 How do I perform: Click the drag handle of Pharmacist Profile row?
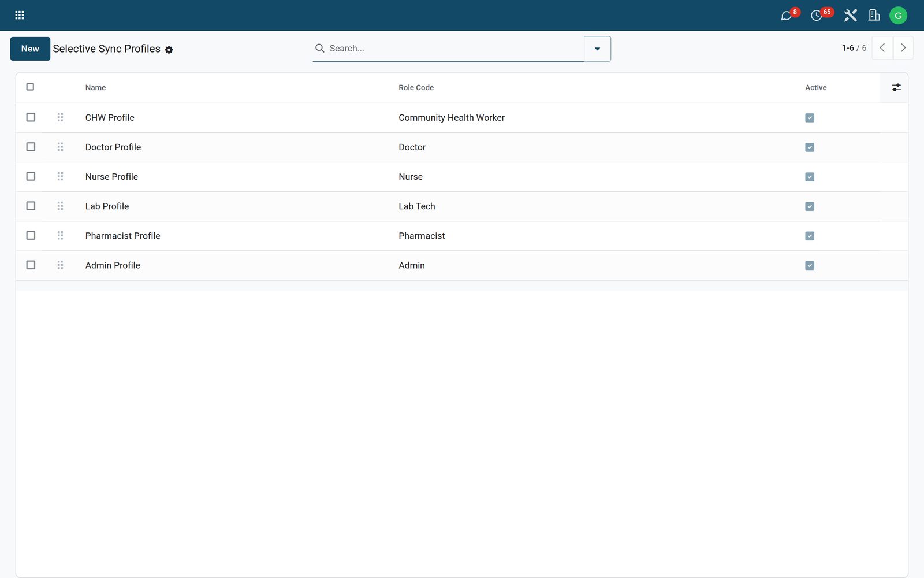[x=60, y=235]
